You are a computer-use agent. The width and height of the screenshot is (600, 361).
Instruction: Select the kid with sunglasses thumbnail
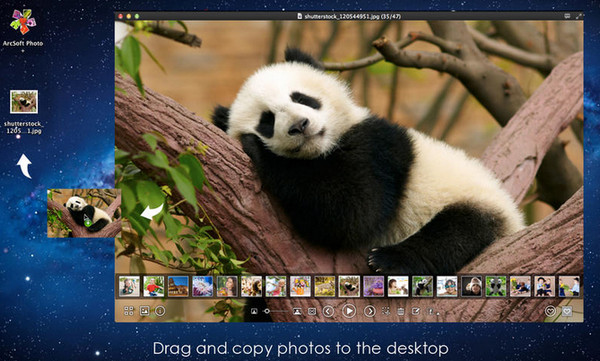pos(447,286)
